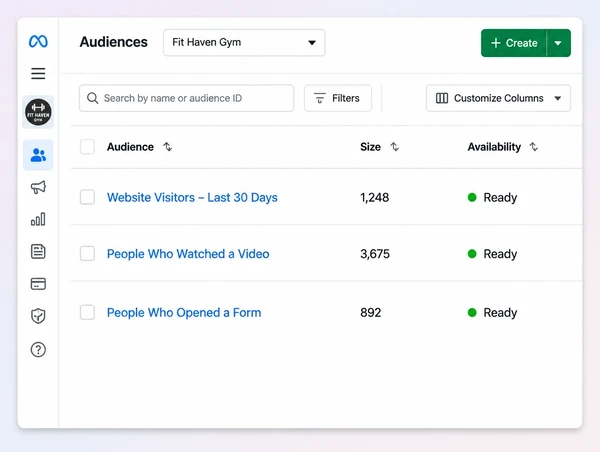600x452 pixels.
Task: Click the size value 1,248
Action: [x=375, y=197]
